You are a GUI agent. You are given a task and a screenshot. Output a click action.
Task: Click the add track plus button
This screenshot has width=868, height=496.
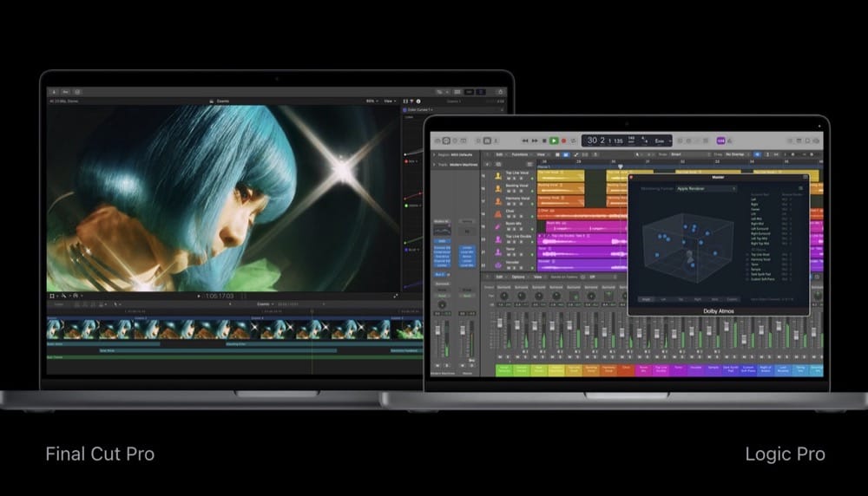coord(487,165)
